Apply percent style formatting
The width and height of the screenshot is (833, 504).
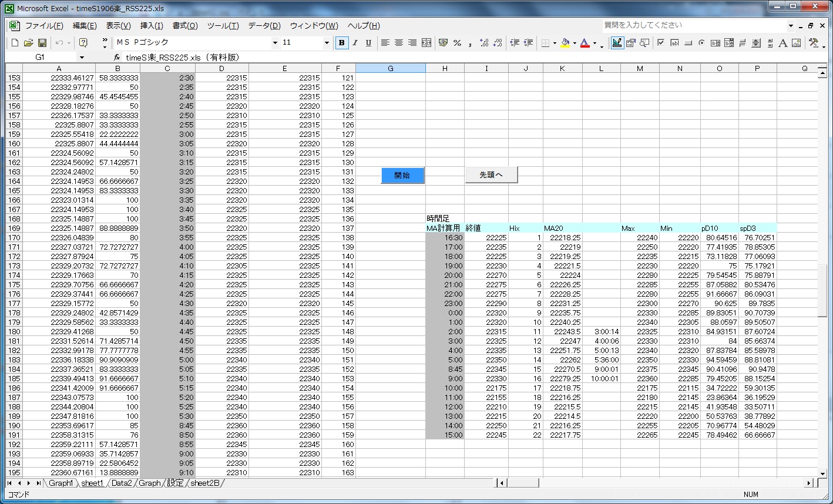tap(457, 43)
